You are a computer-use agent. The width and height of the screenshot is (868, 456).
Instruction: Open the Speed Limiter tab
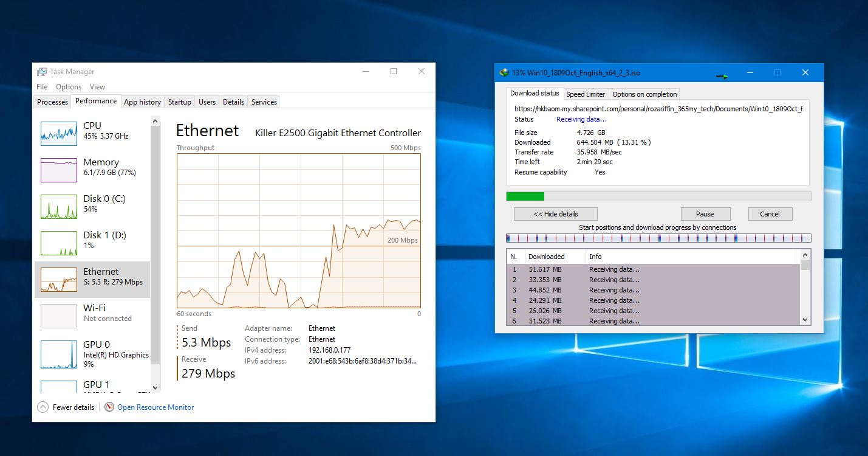coord(586,94)
